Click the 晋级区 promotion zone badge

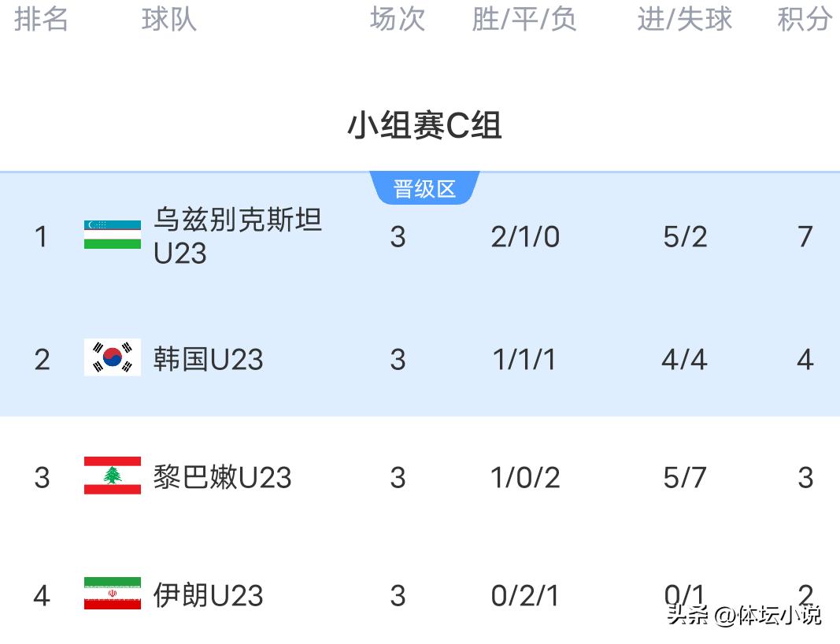pyautogui.click(x=424, y=189)
